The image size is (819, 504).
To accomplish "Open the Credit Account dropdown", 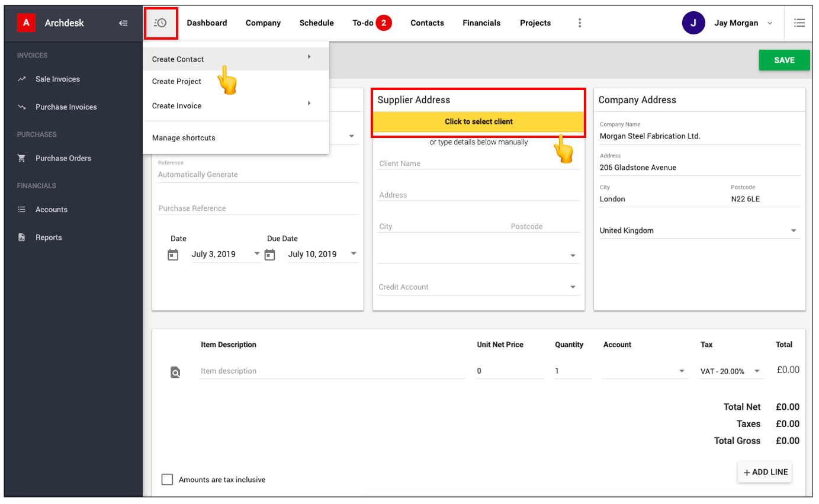I will tap(478, 287).
